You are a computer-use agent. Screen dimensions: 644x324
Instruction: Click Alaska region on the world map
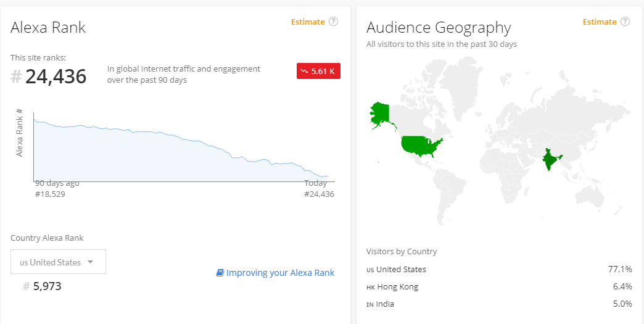tap(380, 114)
